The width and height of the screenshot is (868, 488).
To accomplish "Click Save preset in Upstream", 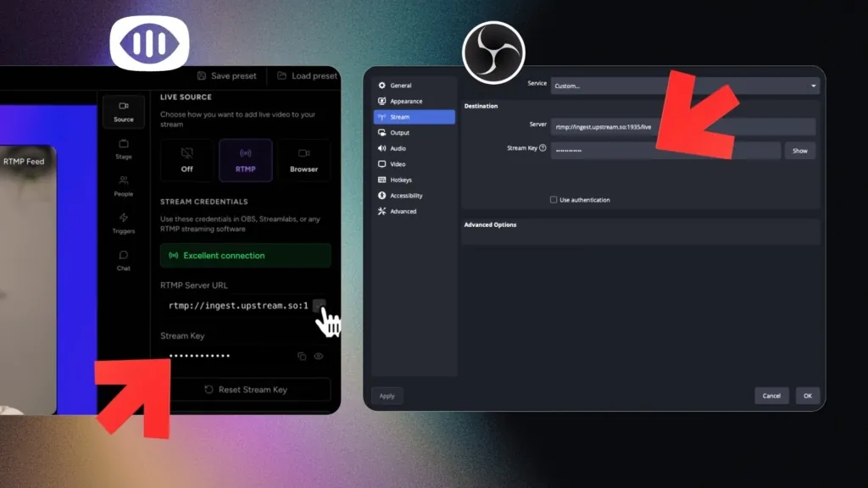I will pyautogui.click(x=227, y=75).
